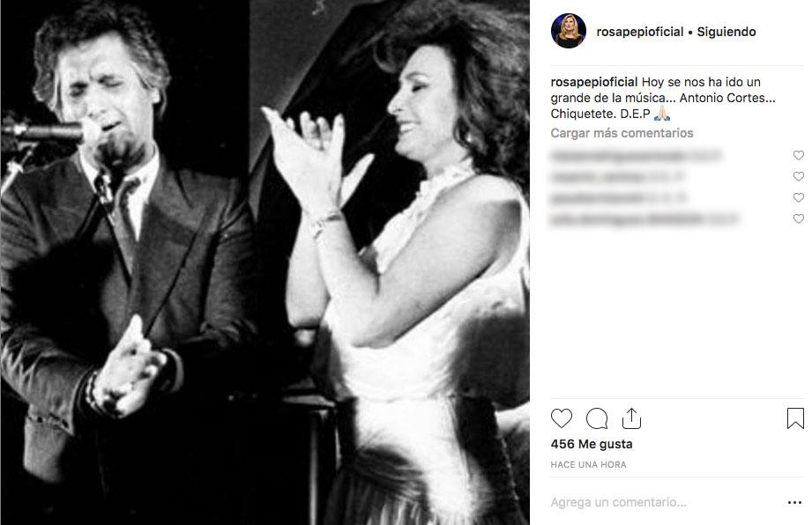Like the second comment's heart
The image size is (812, 525).
point(799,177)
